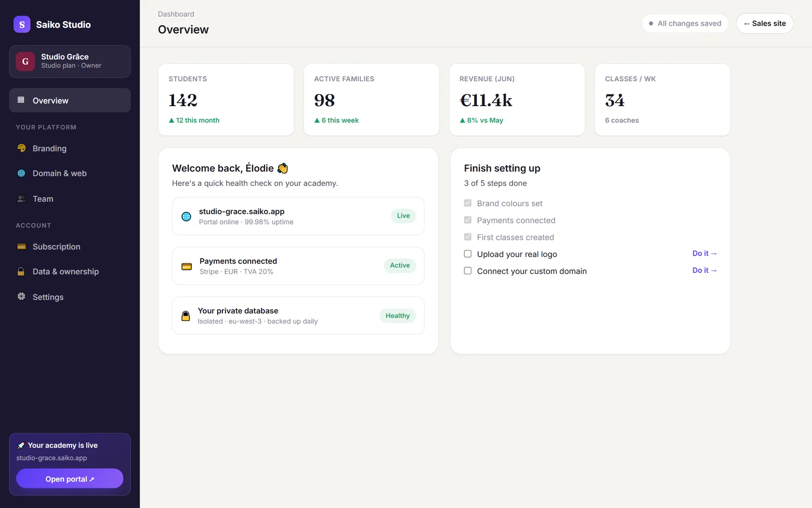Click Do it for Connect your custom domain
The image size is (812, 508).
click(x=704, y=270)
